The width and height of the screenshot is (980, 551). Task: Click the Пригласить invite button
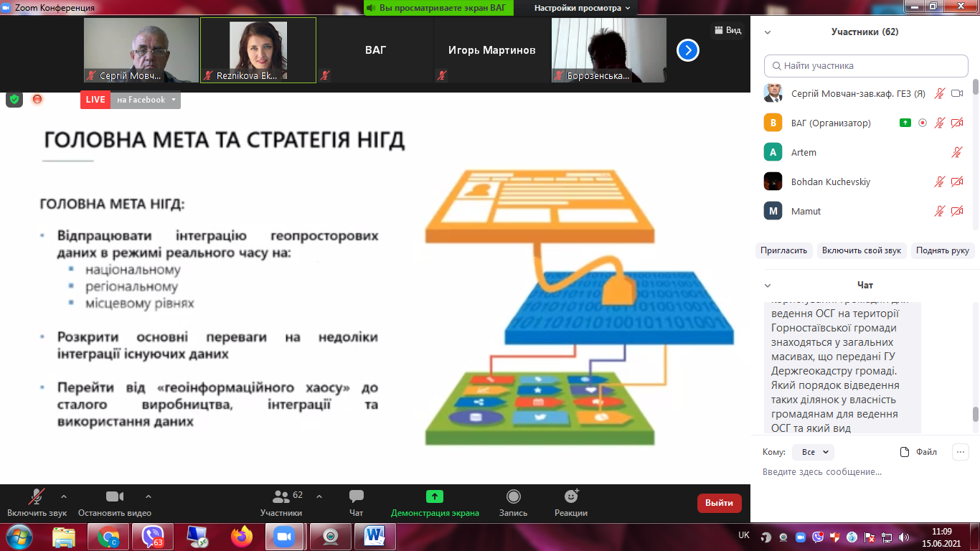(784, 250)
